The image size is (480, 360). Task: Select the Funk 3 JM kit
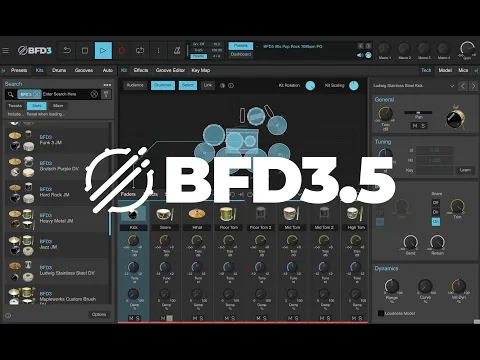[x=57, y=140]
